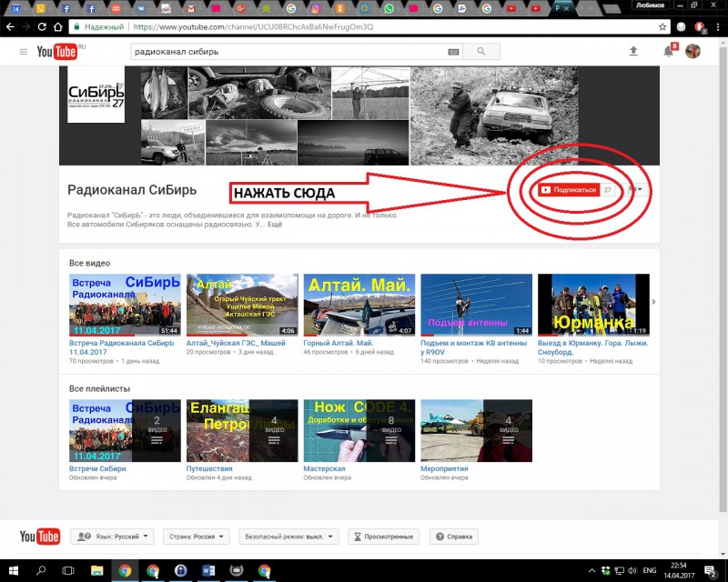The image size is (728, 582).
Task: Switch to the Instagram browser tab
Action: (316, 8)
